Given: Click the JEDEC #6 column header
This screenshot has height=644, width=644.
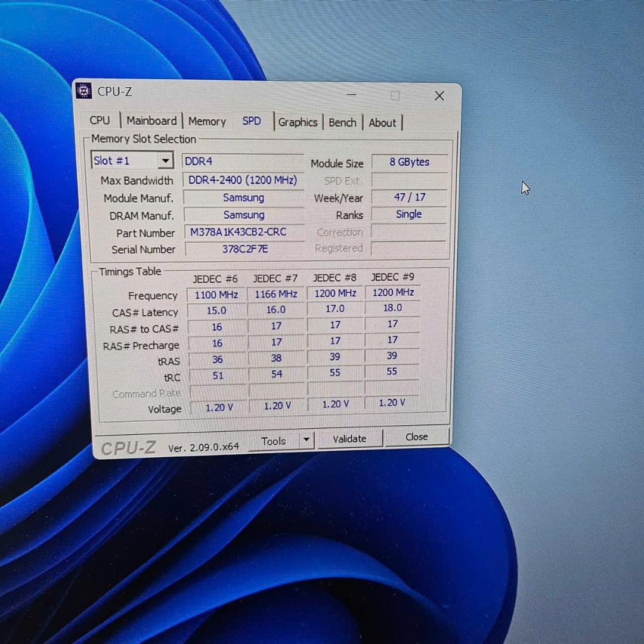Looking at the screenshot, I should click(x=215, y=279).
